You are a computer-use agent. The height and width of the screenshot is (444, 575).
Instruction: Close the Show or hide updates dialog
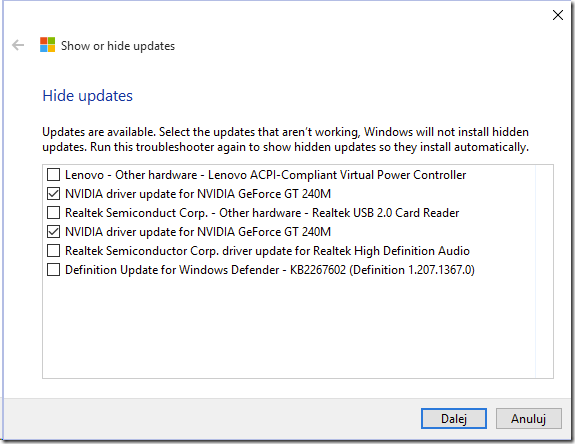tap(557, 15)
